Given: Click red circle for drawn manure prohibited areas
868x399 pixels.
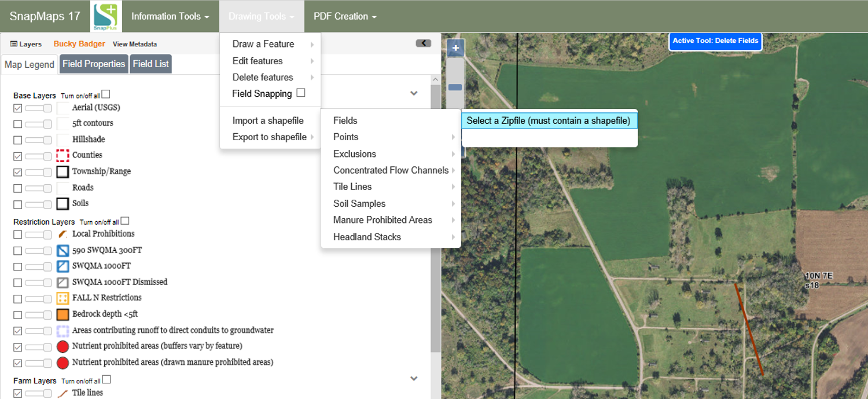Looking at the screenshot, I should (62, 363).
